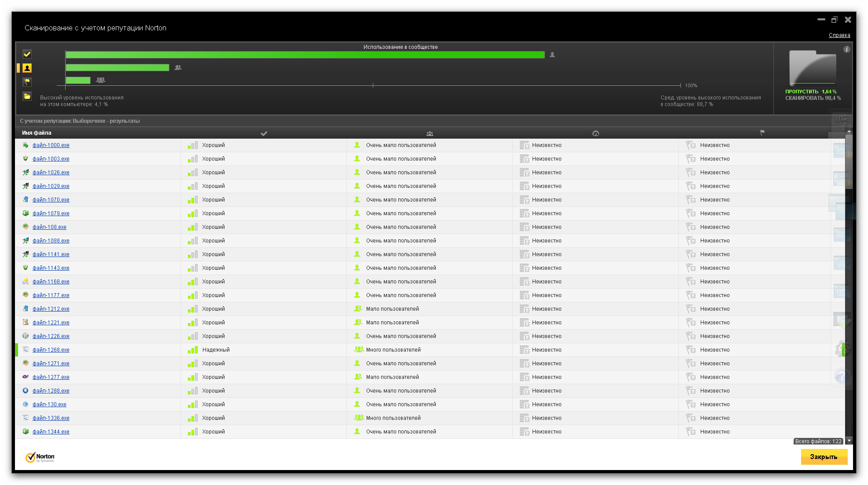Click the bar chart icon next to файл-1271.exe
Image resolution: width=868 pixels, height=485 pixels.
[x=191, y=364]
